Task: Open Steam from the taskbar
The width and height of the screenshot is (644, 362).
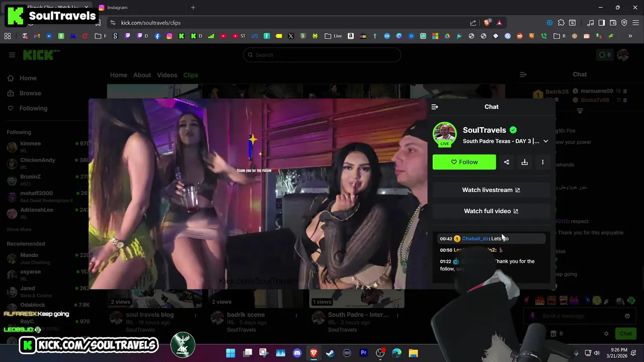Action: 330,353
